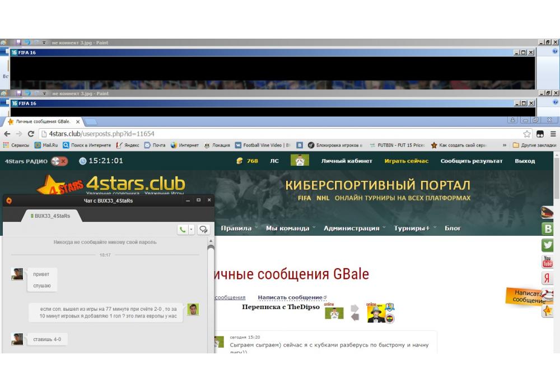Click the orange star sidebar icon

click(x=548, y=311)
